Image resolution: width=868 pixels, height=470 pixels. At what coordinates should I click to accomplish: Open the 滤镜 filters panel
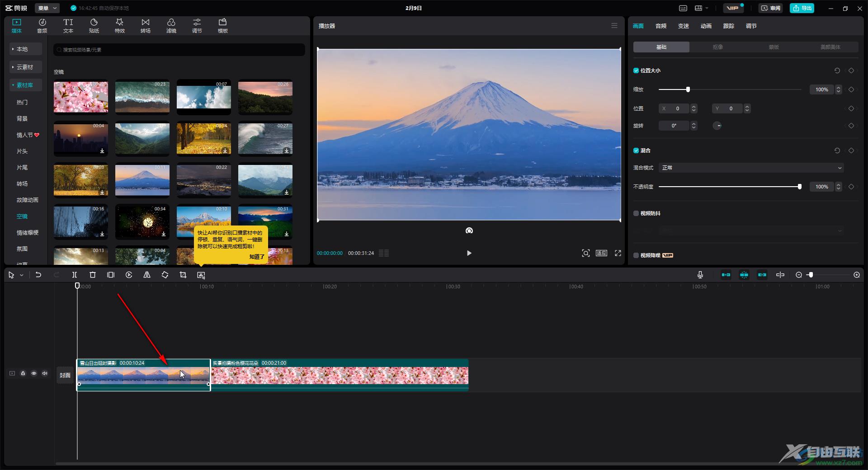coord(171,26)
